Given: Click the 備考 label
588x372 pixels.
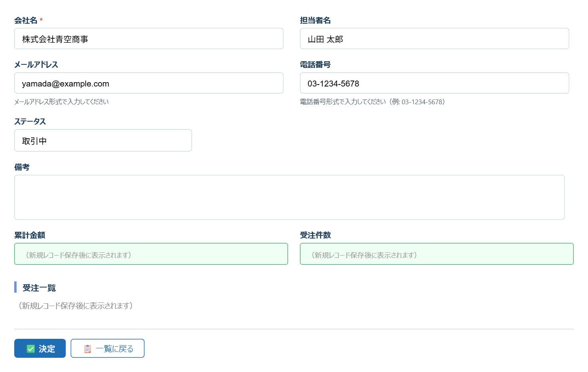Looking at the screenshot, I should coord(22,167).
